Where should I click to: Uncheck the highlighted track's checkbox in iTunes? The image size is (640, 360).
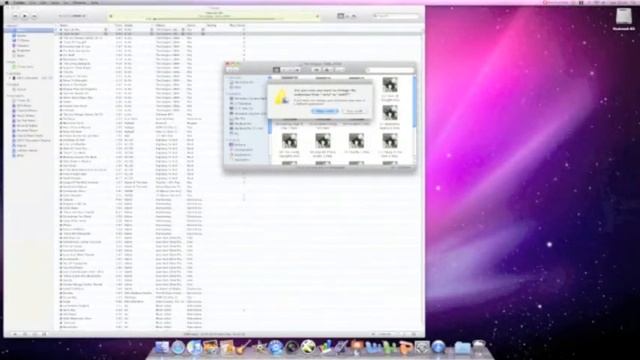(x=61, y=34)
